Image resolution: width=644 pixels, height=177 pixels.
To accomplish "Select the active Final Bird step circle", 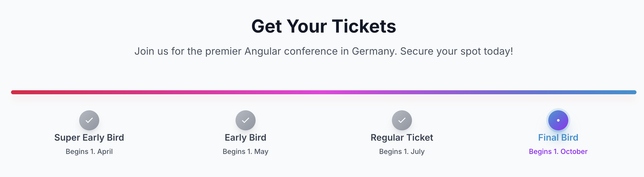I will [x=558, y=120].
